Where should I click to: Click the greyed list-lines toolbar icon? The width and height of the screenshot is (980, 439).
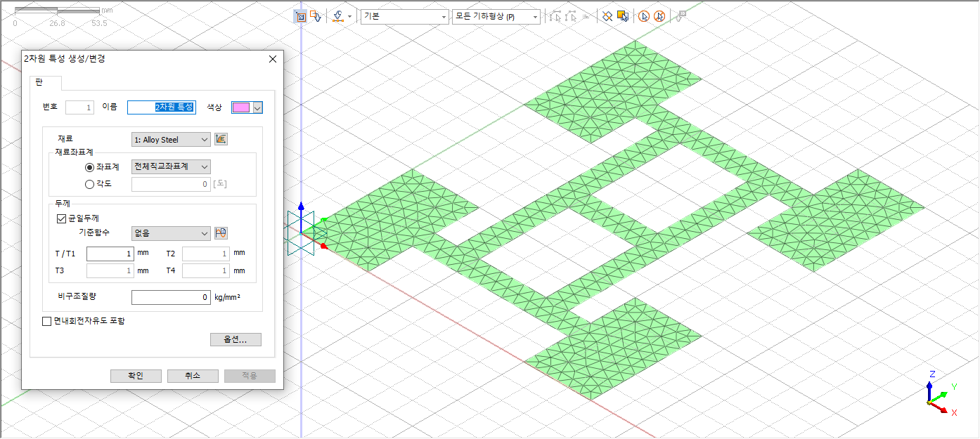coord(585,16)
